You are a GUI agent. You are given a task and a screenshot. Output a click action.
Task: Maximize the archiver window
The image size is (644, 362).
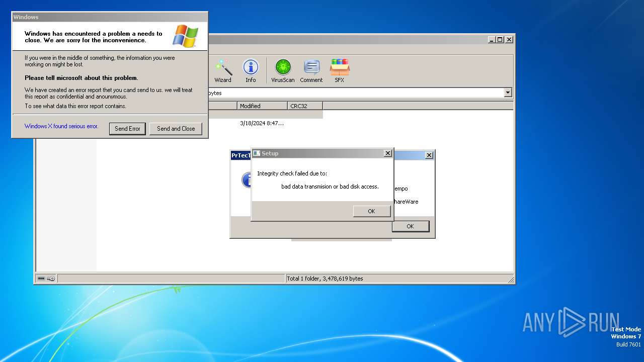(x=500, y=39)
